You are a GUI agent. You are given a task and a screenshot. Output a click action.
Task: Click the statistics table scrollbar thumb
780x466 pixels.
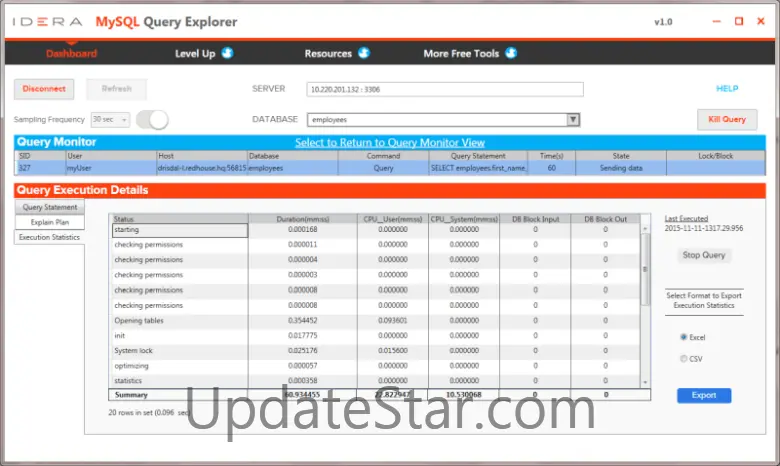point(645,269)
